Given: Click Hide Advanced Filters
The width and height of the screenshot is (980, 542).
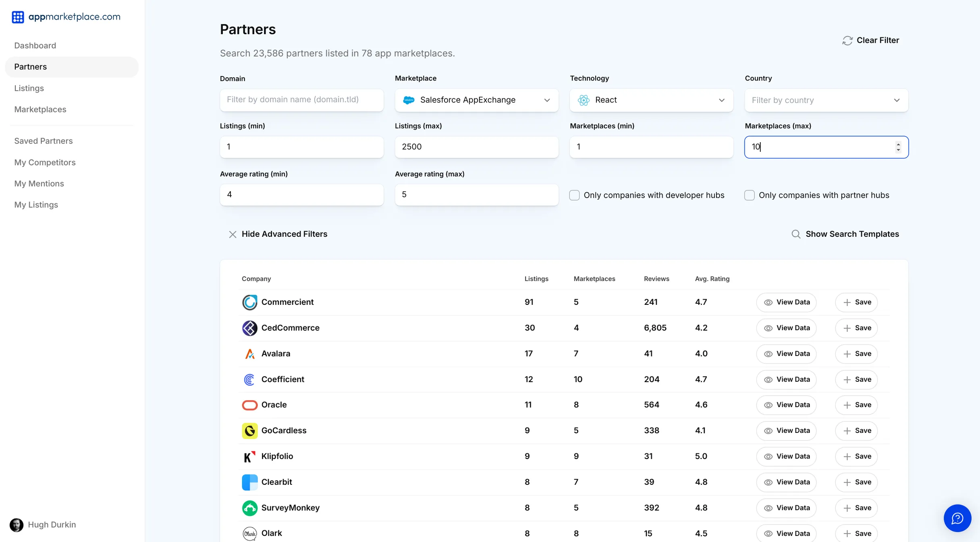Looking at the screenshot, I should coord(278,234).
